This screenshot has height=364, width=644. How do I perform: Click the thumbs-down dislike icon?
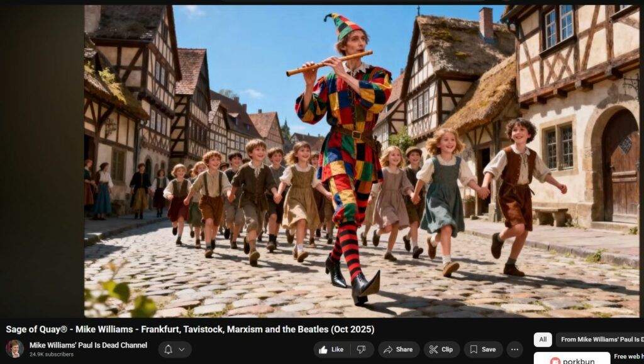click(x=361, y=350)
